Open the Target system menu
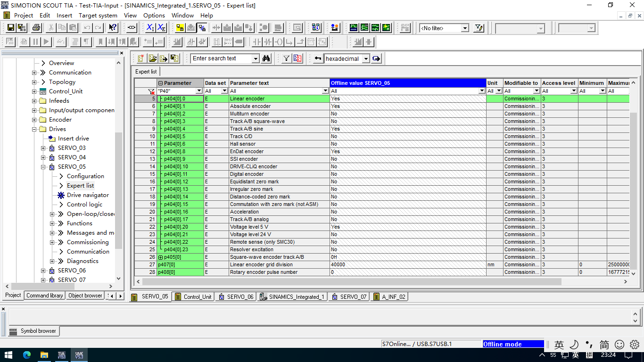Screen dimensions: 644x362 [98, 15]
